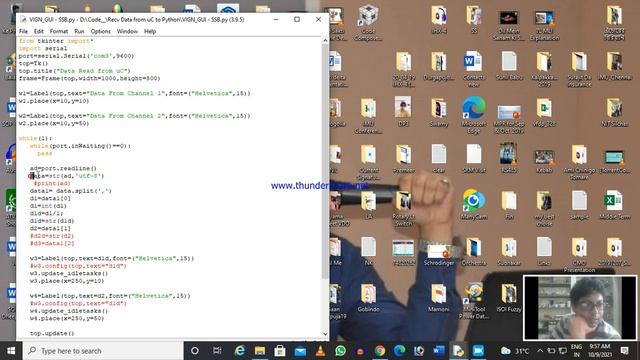The width and height of the screenshot is (640, 360).
Task: Open Microsoft Store from the taskbar
Action: (280, 351)
